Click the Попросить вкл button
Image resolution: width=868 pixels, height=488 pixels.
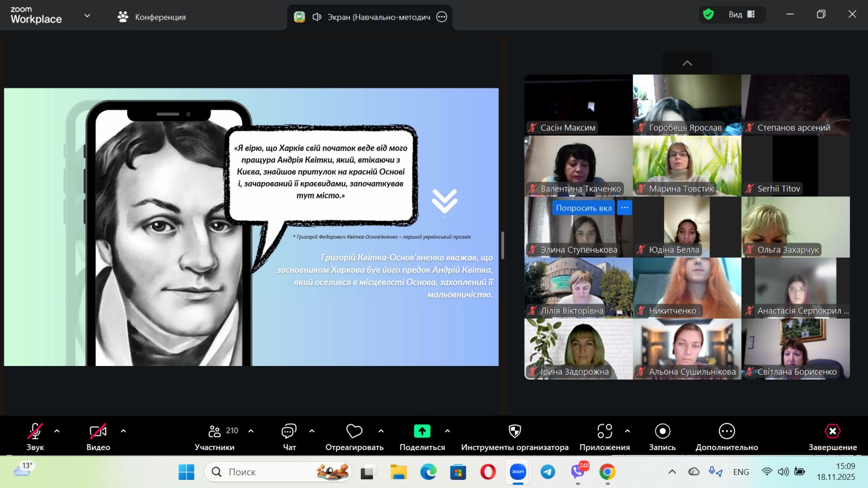point(583,208)
